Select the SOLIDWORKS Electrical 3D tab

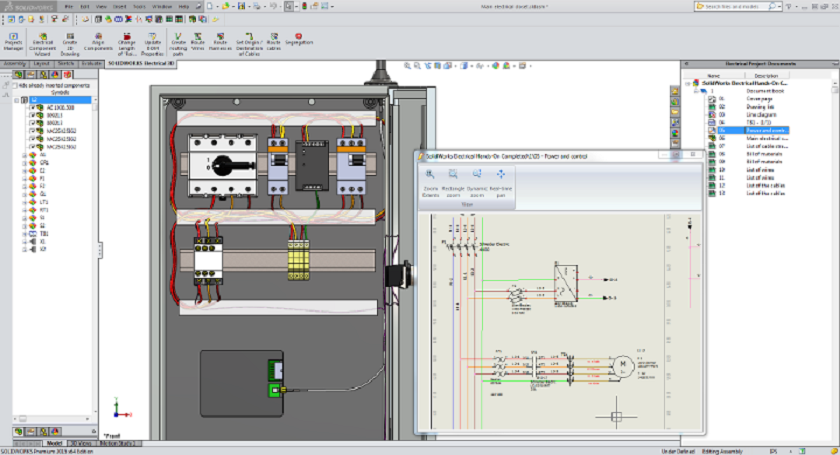(141, 64)
